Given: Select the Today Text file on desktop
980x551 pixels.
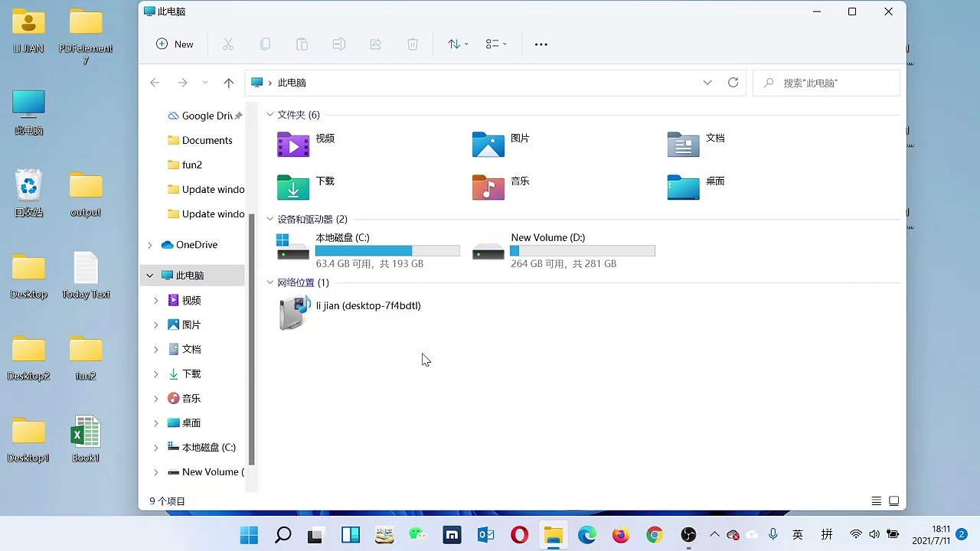Looking at the screenshot, I should click(x=86, y=275).
